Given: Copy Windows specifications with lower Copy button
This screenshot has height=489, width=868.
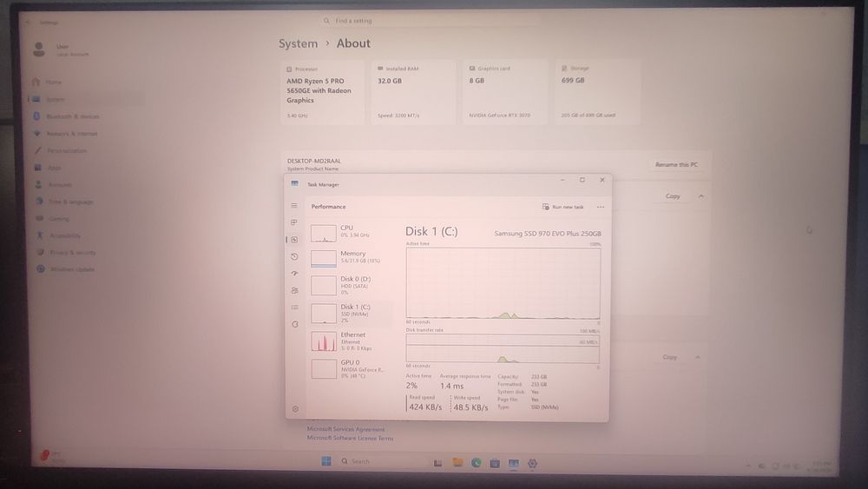Looking at the screenshot, I should tap(670, 357).
